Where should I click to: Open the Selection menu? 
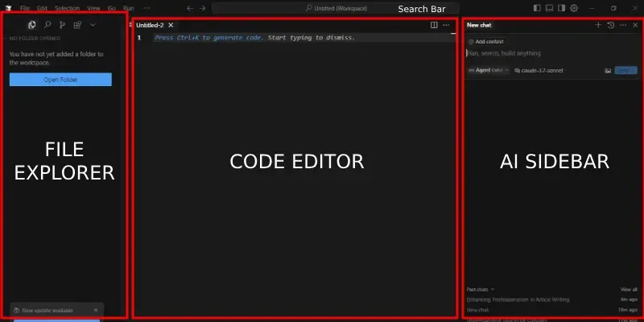coord(67,7)
